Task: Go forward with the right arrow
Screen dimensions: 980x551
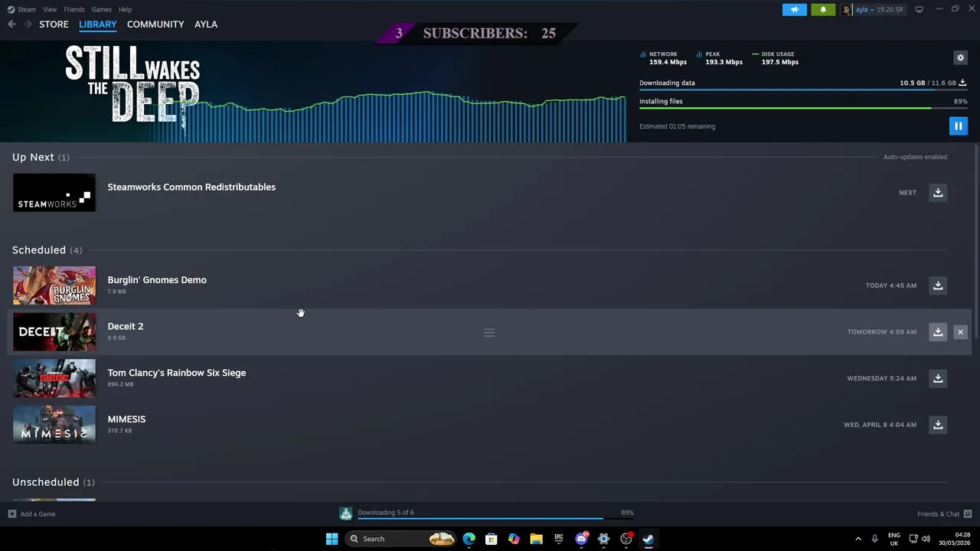Action: pos(28,24)
